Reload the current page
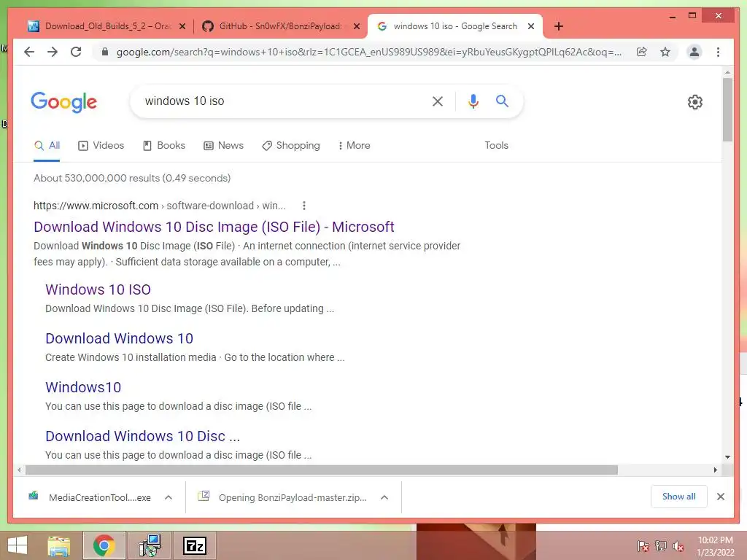 (x=76, y=52)
